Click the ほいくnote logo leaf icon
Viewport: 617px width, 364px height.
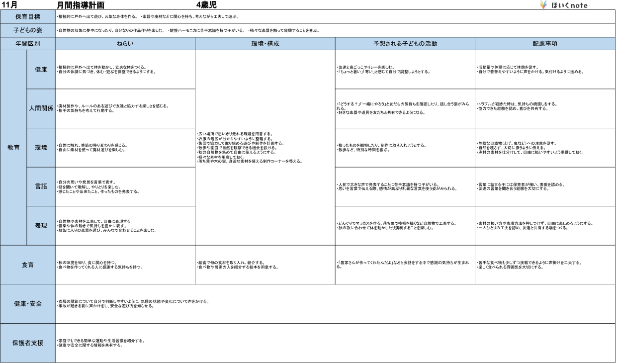pyautogui.click(x=543, y=5)
